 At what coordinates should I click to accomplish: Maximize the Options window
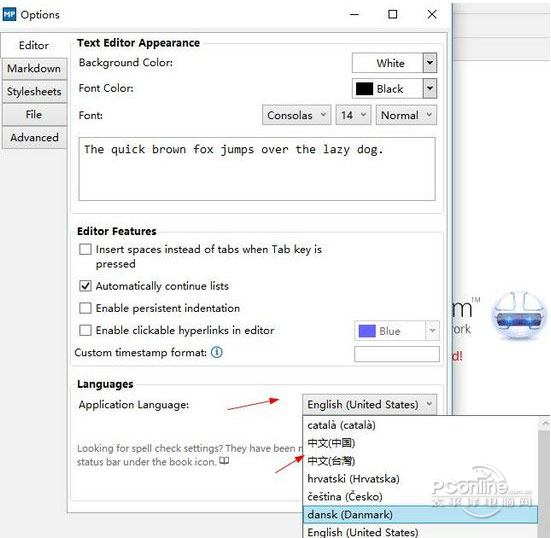click(393, 14)
